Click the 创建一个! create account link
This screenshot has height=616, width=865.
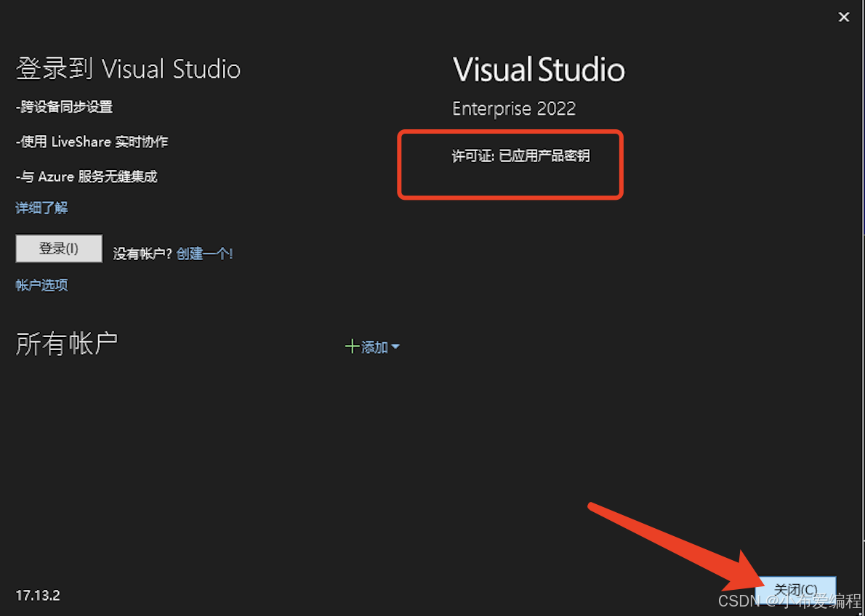click(205, 254)
